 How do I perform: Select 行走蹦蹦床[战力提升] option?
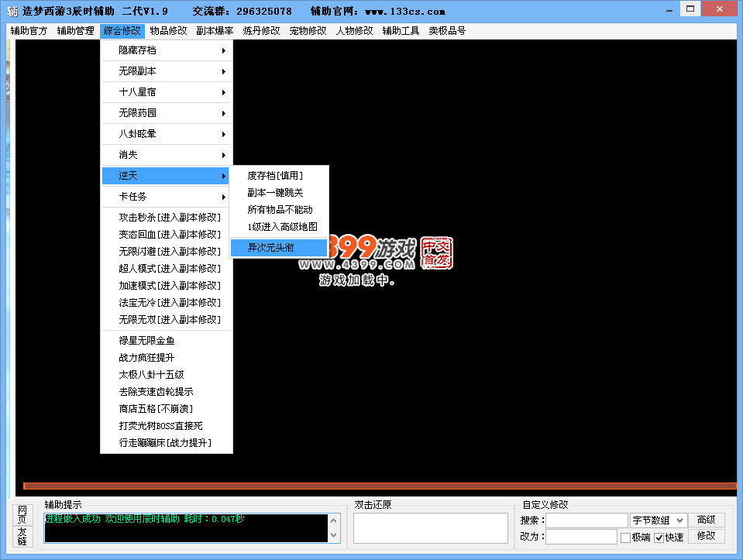coord(167,442)
